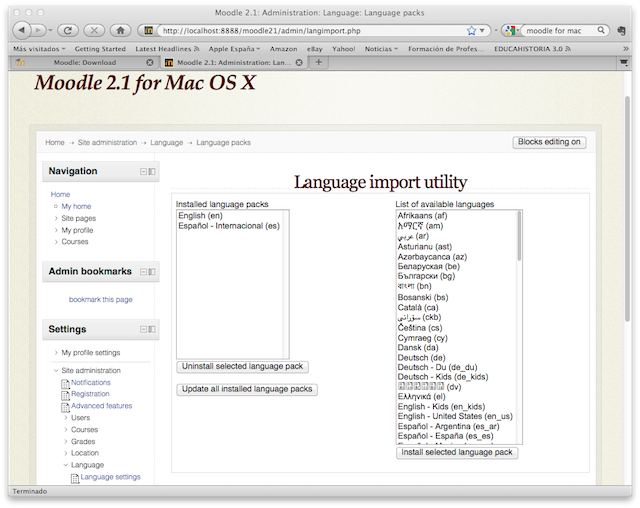The image size is (640, 508).
Task: Click the Blocks editing on button
Action: click(549, 142)
